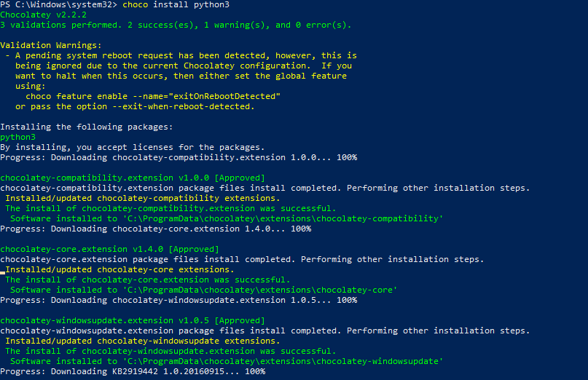Click 'Installing the following packages:' line
588x380 pixels.
[x=86, y=127]
